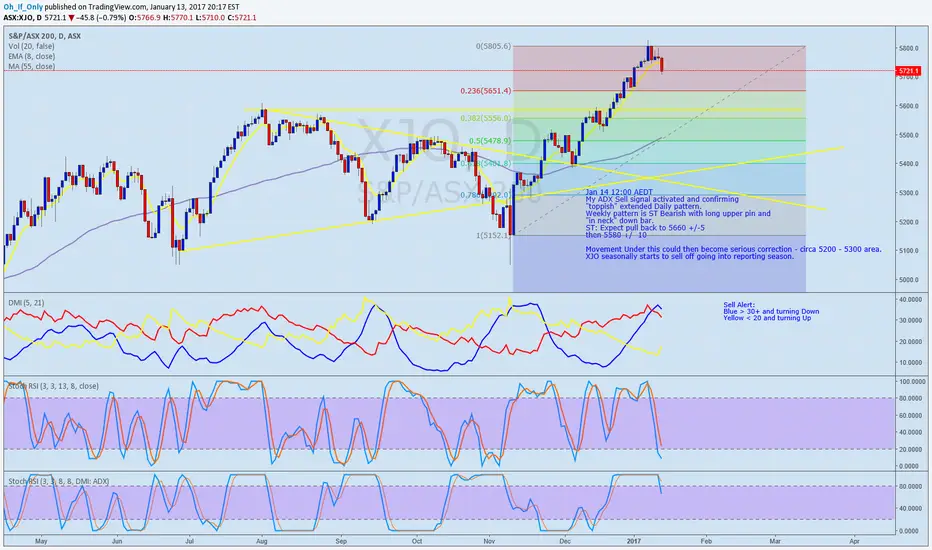Screen dimensions: 932x550
Task: Click the 5500.0 price axis label
Action: pos(909,136)
